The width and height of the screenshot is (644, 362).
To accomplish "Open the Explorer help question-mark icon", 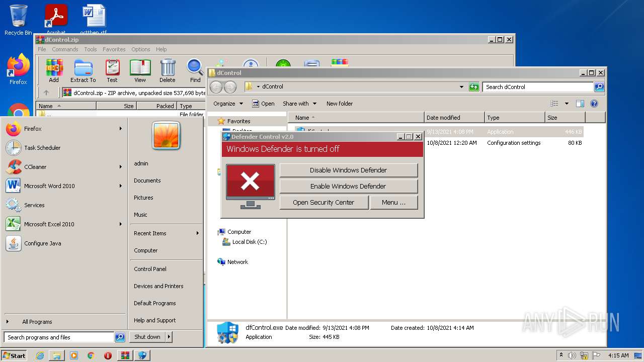I will (594, 104).
